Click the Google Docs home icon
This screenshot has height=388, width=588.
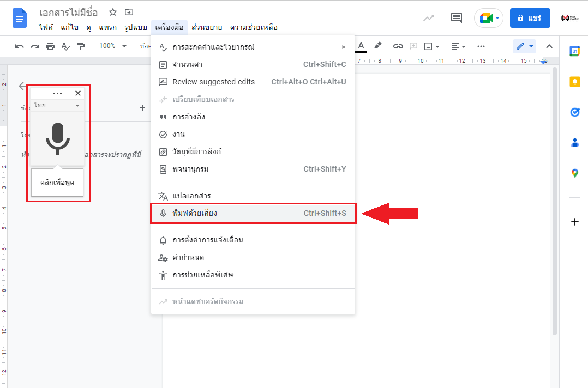[20, 18]
